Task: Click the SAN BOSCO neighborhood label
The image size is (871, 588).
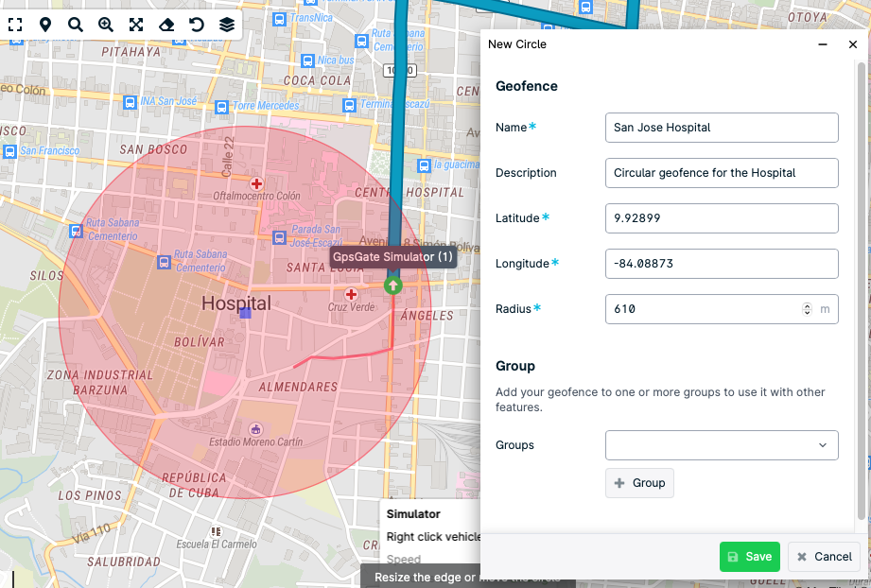Action: (x=153, y=150)
